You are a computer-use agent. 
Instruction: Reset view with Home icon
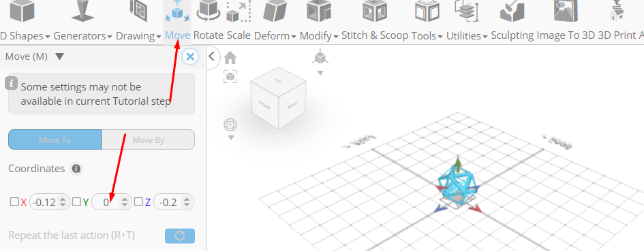coord(230,58)
